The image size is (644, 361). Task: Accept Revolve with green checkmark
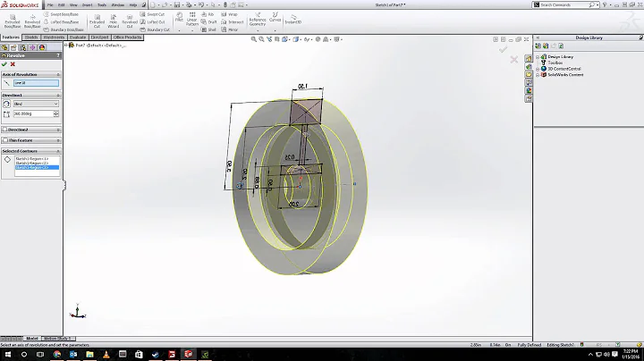pyautogui.click(x=4, y=64)
